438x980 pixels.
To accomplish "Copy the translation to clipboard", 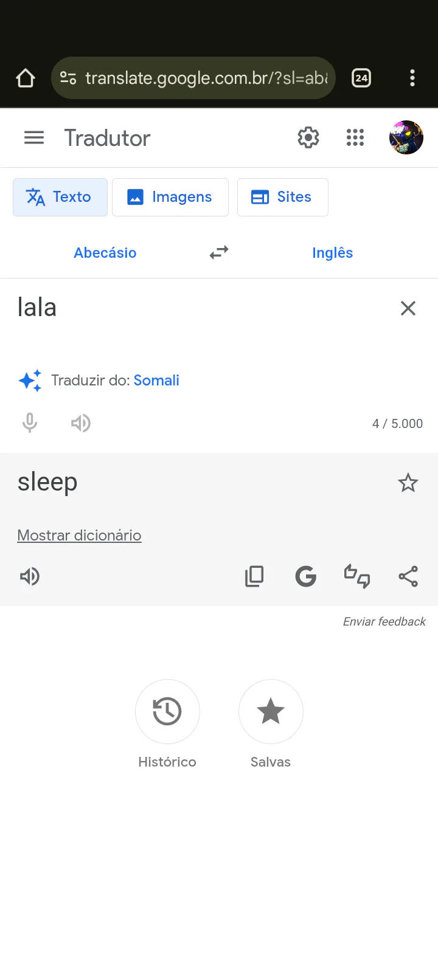I will [254, 576].
